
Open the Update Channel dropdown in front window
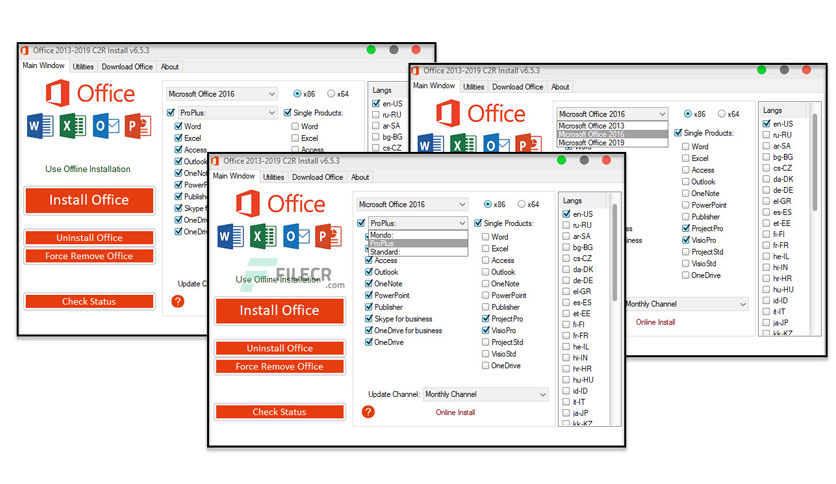pos(486,394)
